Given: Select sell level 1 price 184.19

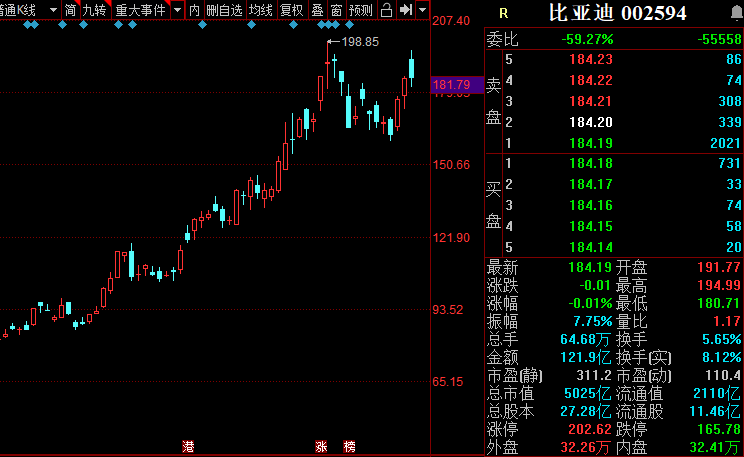Looking at the screenshot, I should click(x=591, y=143).
